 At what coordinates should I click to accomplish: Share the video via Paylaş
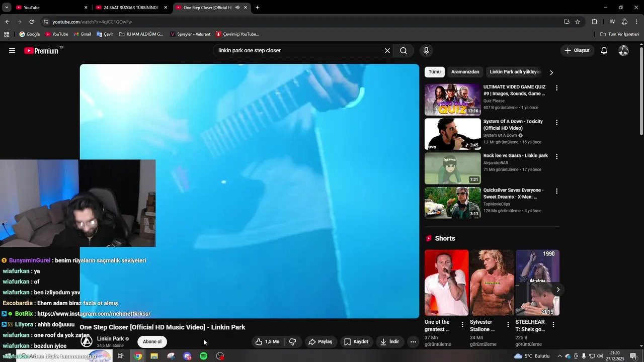pyautogui.click(x=320, y=342)
